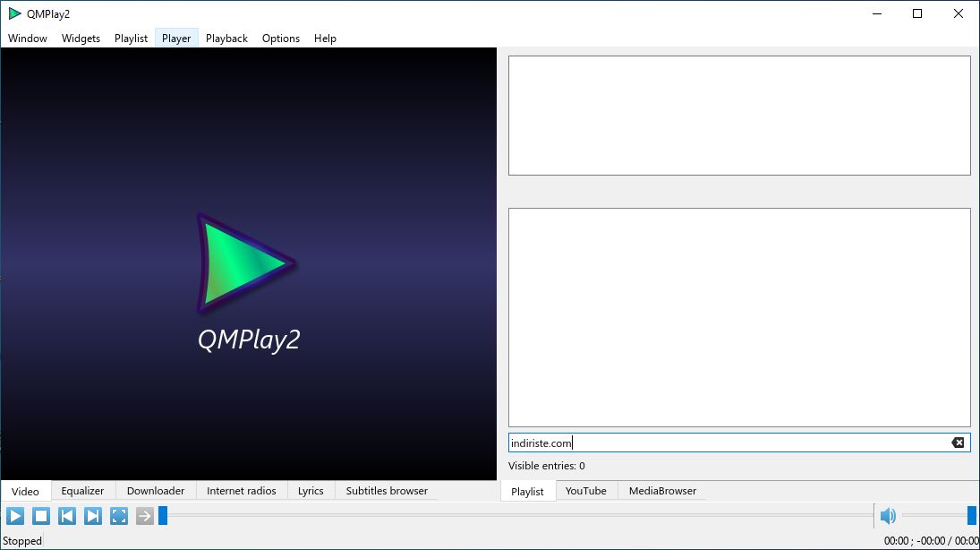Open the Window menu
This screenshot has width=980, height=550.
[28, 39]
